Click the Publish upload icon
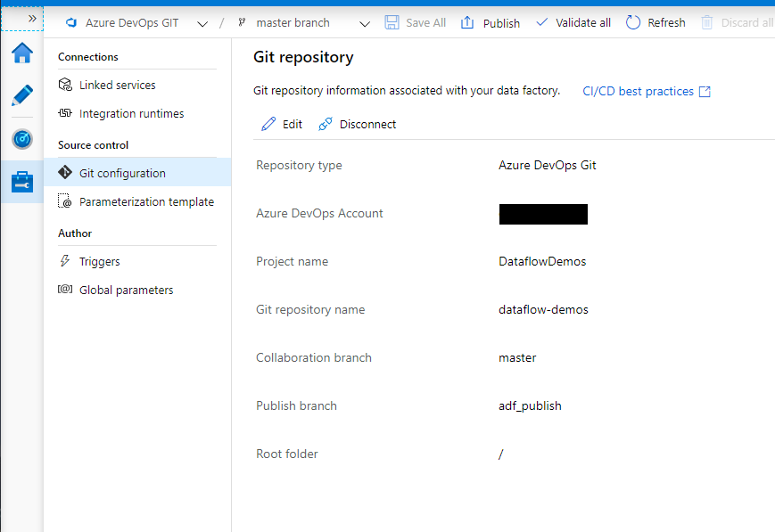775x532 pixels. tap(467, 22)
